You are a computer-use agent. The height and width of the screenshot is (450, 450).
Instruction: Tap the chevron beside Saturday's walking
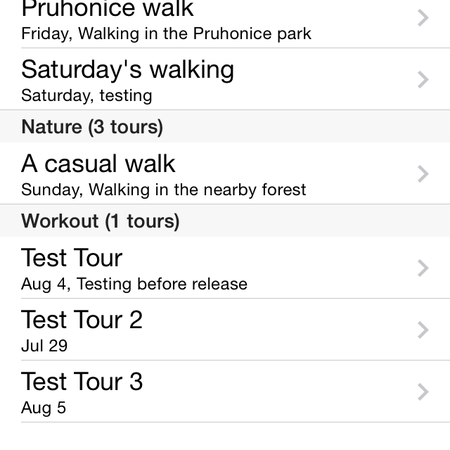pyautogui.click(x=423, y=80)
